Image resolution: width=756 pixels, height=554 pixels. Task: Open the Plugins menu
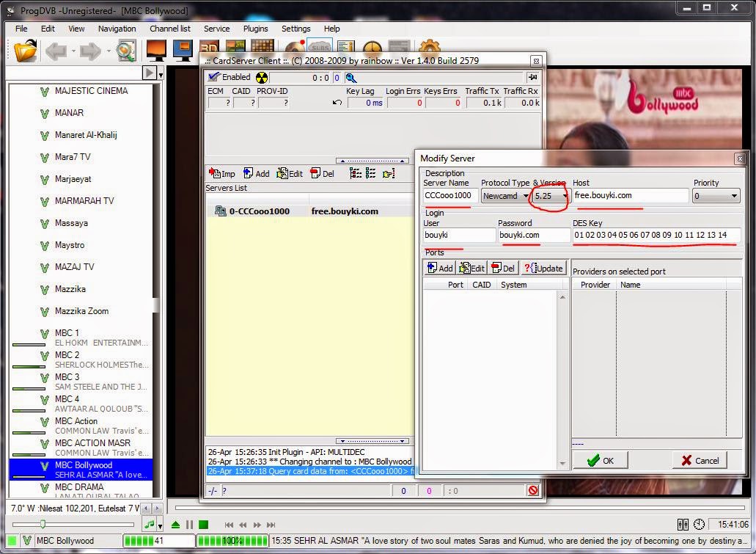point(255,29)
